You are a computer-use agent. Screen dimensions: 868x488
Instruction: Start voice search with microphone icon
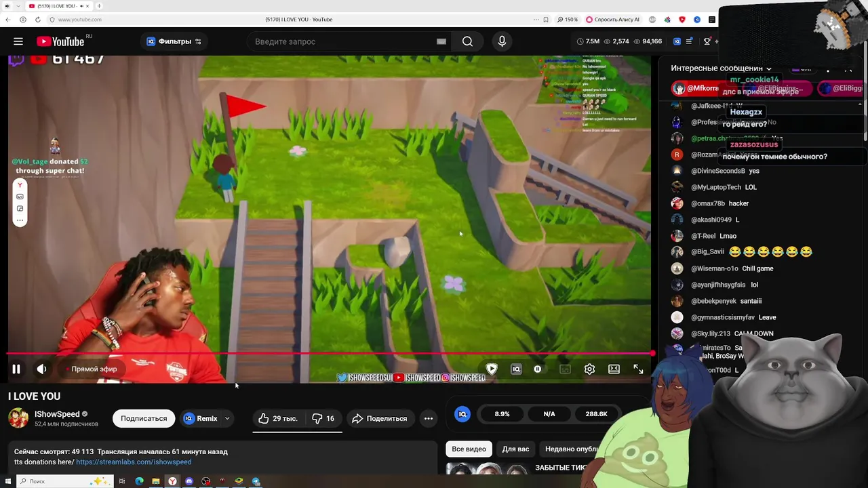[502, 41]
